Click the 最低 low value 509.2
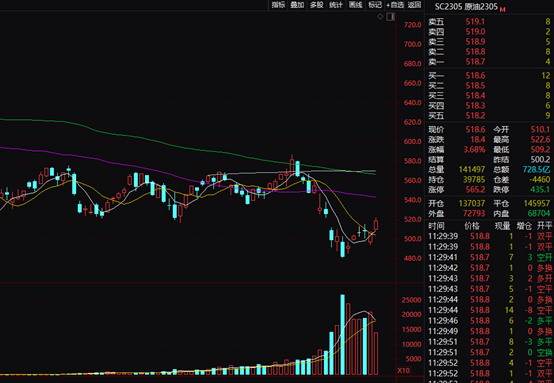 click(x=540, y=150)
